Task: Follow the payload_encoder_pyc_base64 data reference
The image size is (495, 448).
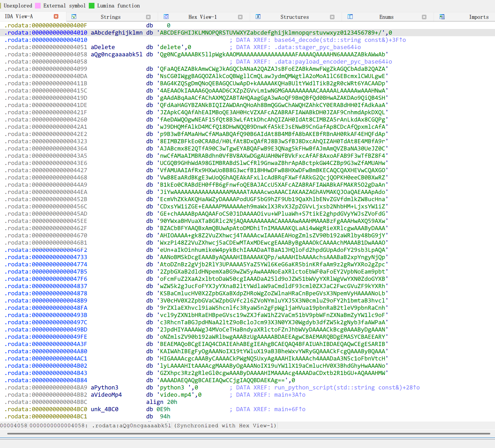Action: pyautogui.click(x=333, y=62)
